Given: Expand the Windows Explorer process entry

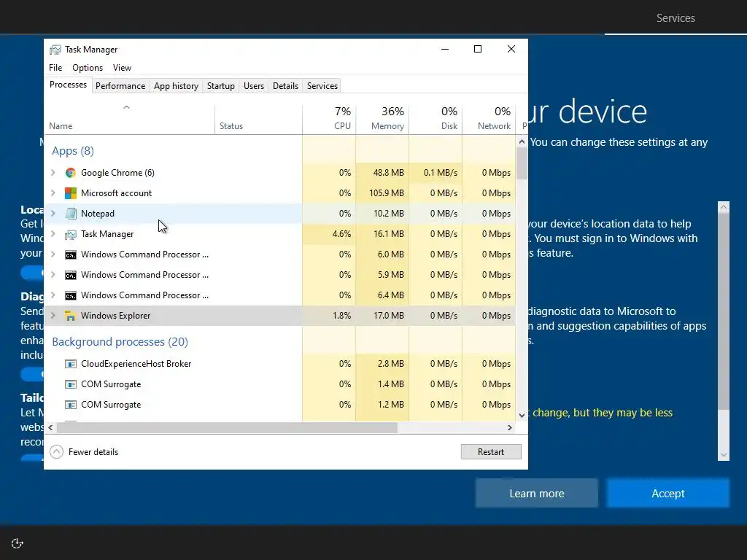Looking at the screenshot, I should coord(53,316).
